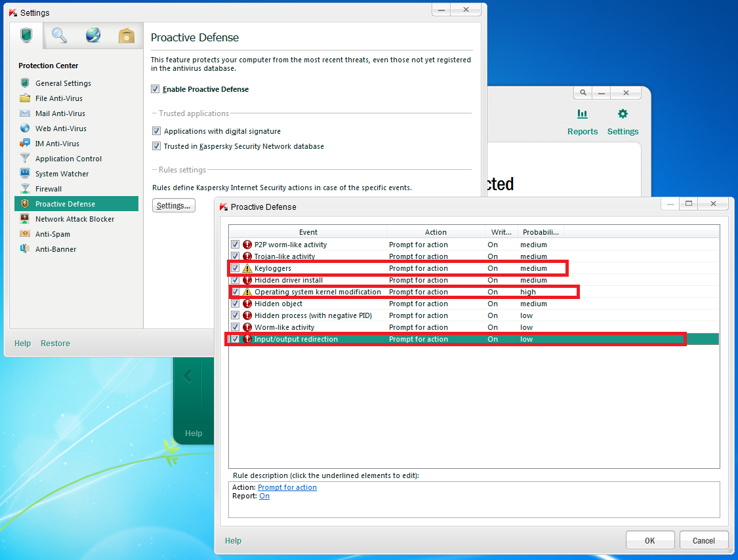This screenshot has height=560, width=738.
Task: Select Mail Anti-Virus in sidebar
Action: pyautogui.click(x=60, y=113)
